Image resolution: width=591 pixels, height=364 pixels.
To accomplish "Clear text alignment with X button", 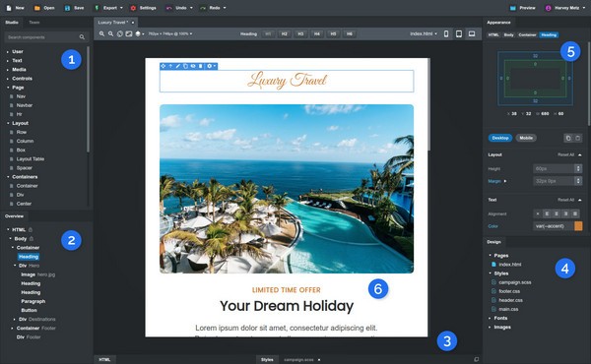I will [538, 213].
